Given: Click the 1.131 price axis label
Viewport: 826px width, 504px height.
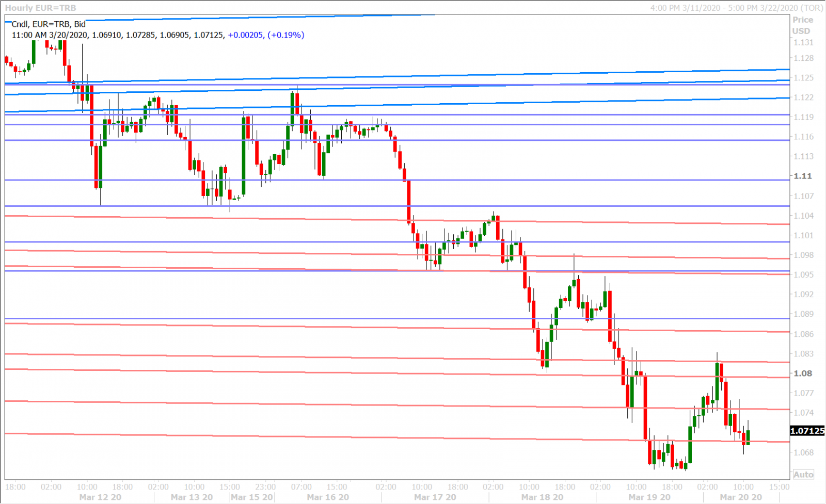Looking at the screenshot, I should [x=804, y=43].
